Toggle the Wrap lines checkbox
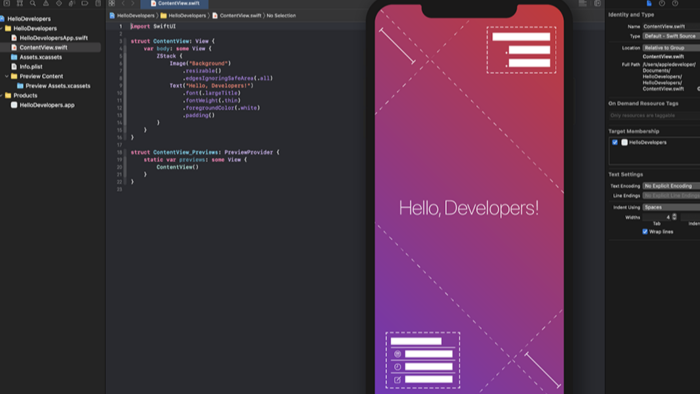 point(645,232)
